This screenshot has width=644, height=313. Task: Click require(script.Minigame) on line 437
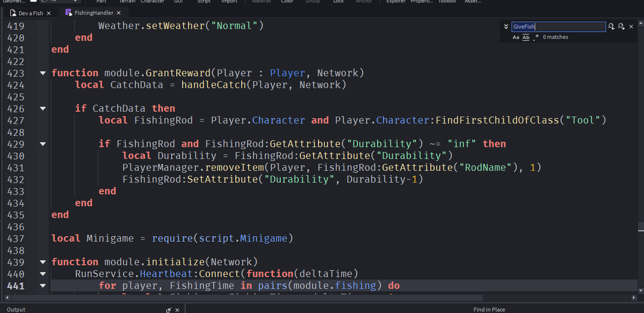223,238
